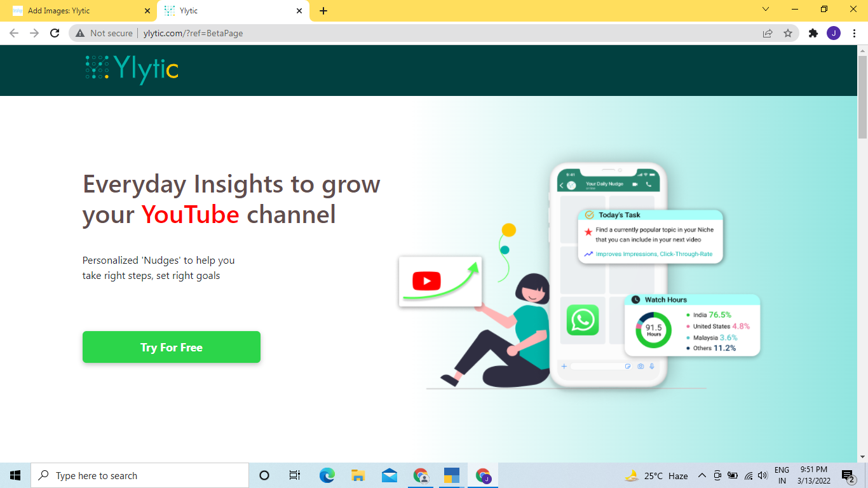Click the Windows search box
Image resolution: width=868 pixels, height=488 pixels.
(x=140, y=475)
